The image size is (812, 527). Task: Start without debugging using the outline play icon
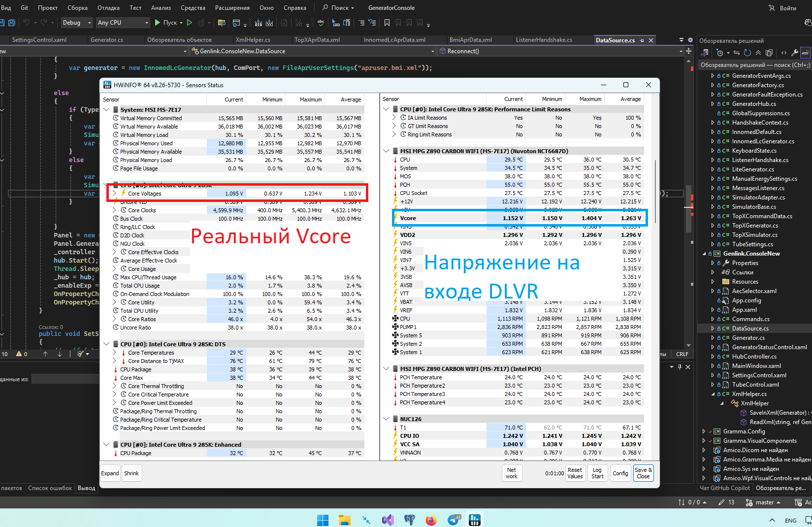pyautogui.click(x=190, y=23)
